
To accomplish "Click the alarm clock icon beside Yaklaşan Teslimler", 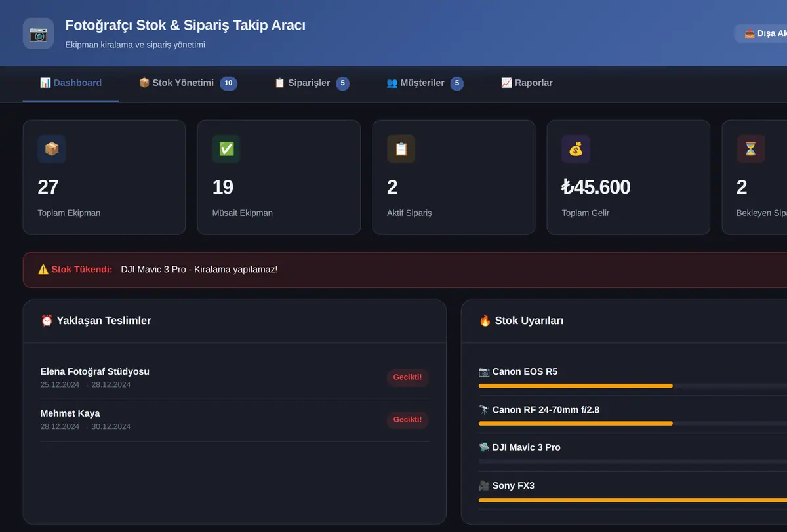I will (47, 321).
